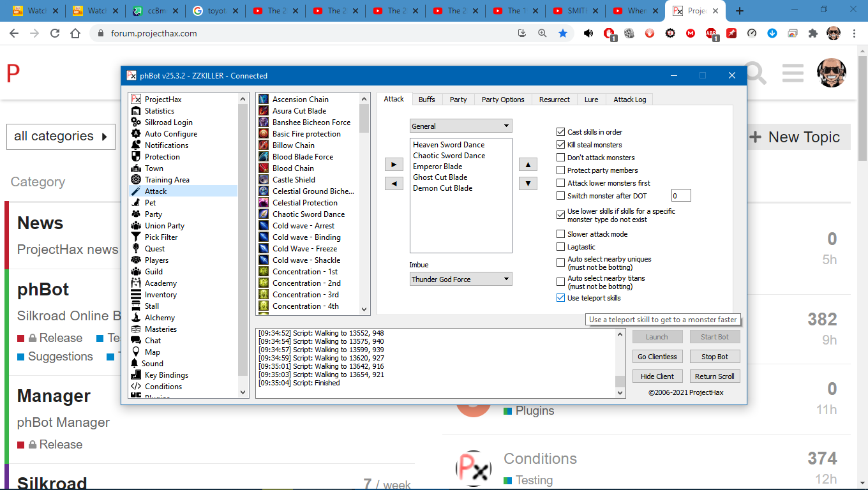Image resolution: width=868 pixels, height=490 pixels.
Task: Uncheck Kill steal monsters
Action: 561,145
